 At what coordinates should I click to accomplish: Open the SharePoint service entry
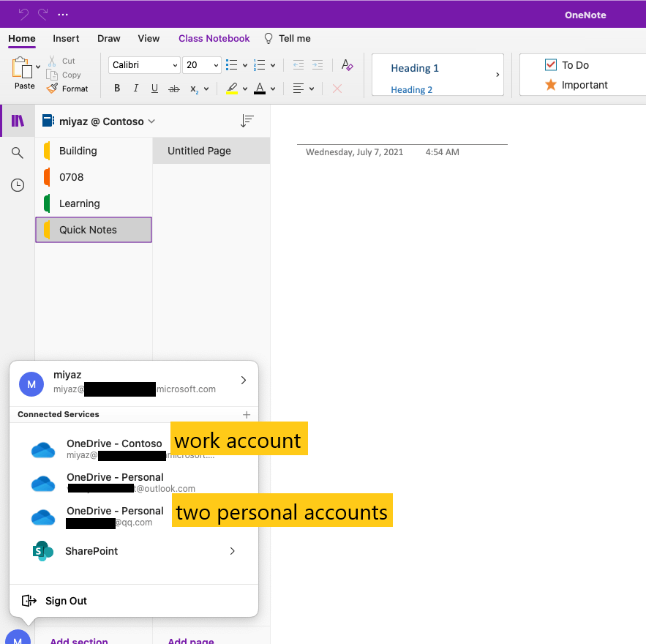point(134,551)
